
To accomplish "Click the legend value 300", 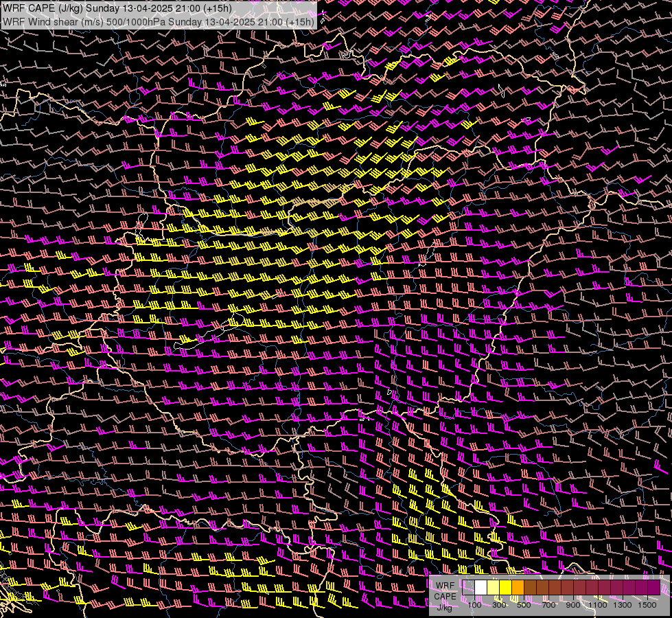I will pyautogui.click(x=499, y=605).
